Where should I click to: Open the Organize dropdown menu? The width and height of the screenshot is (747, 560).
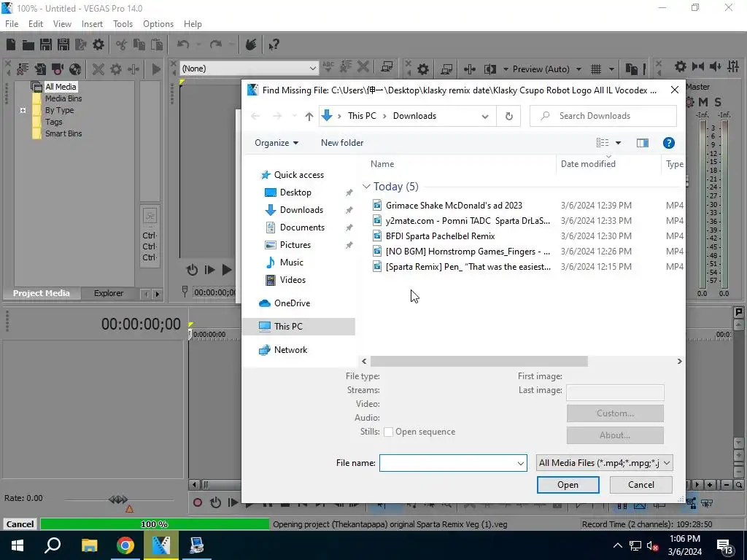[276, 143]
